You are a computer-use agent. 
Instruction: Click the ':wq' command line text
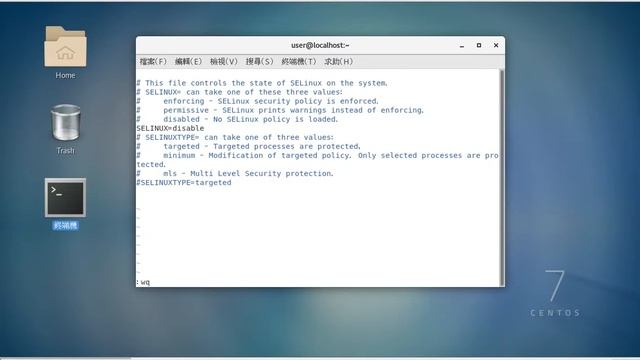coord(143,282)
